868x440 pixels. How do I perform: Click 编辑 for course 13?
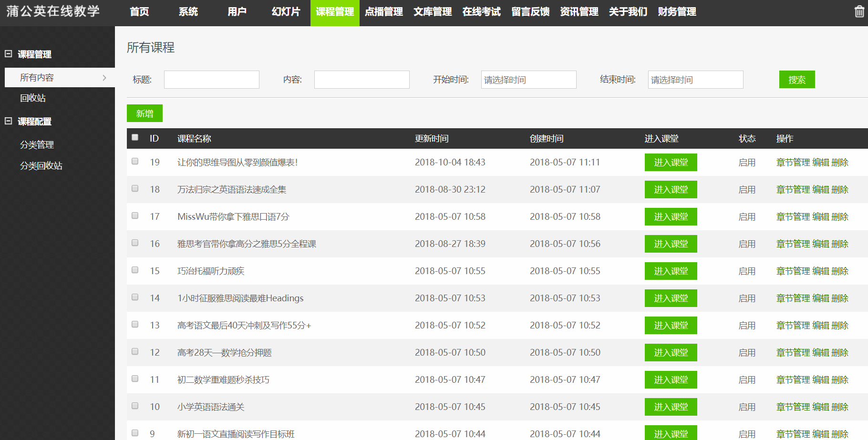821,325
